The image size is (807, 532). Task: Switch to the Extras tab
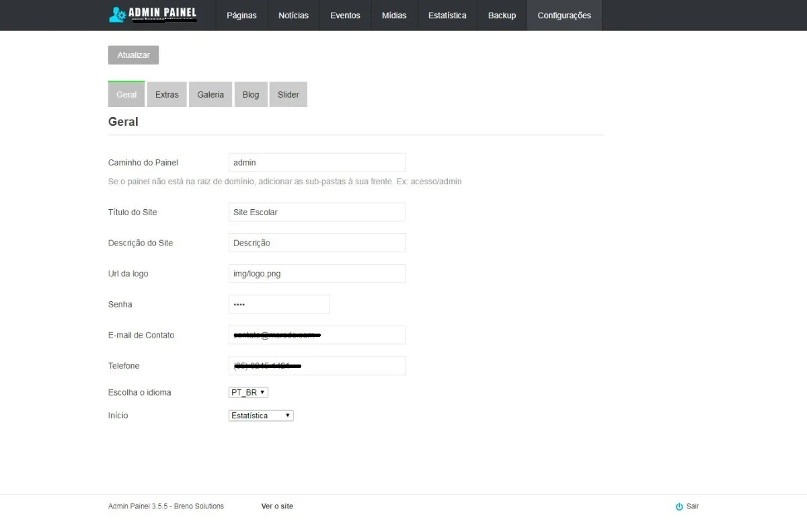click(x=167, y=95)
